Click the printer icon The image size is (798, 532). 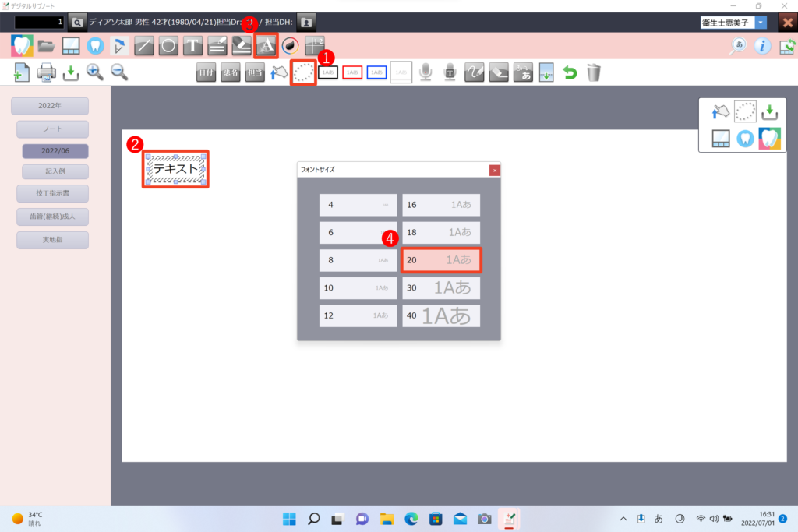pyautogui.click(x=46, y=72)
